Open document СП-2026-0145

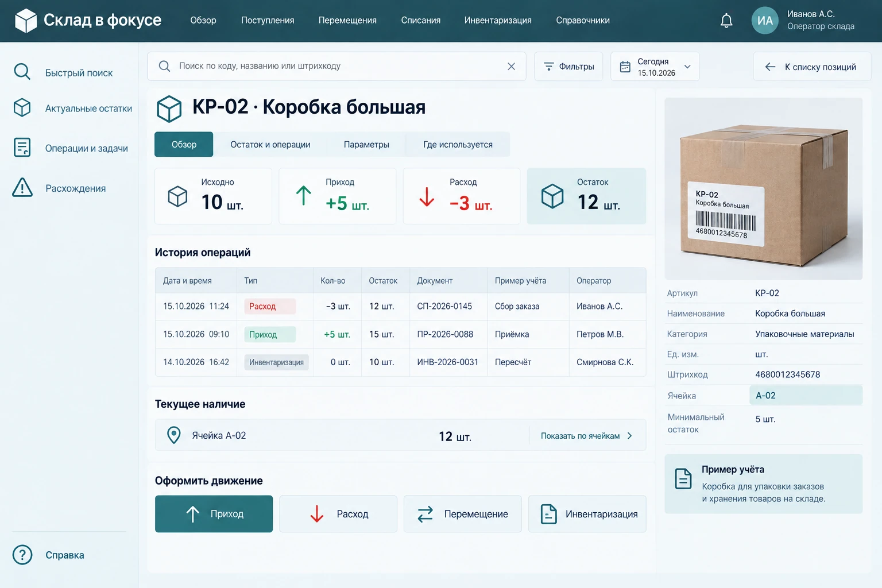coord(444,307)
